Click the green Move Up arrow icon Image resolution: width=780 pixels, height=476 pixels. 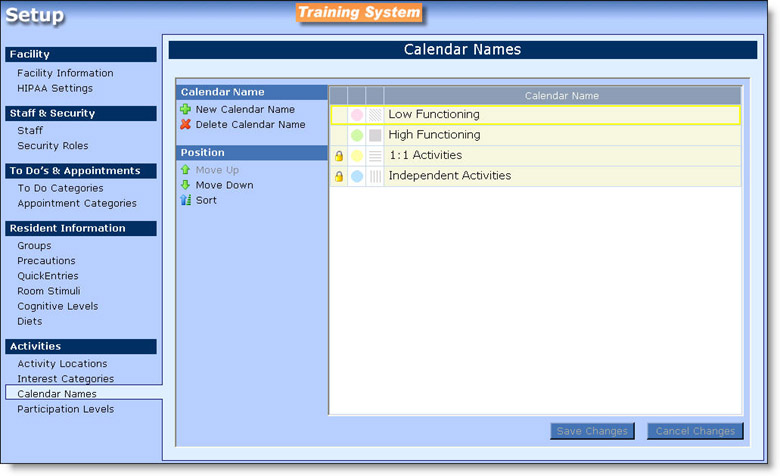coord(186,170)
